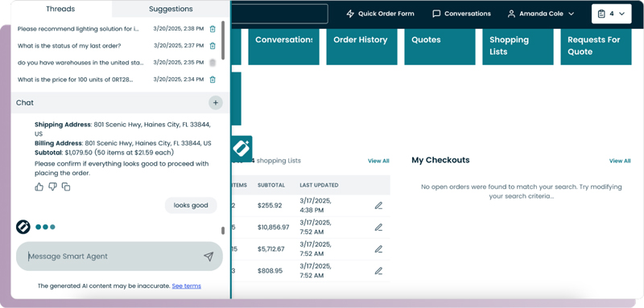Image resolution: width=644 pixels, height=308 pixels.
Task: Open the Shopping Lists tile
Action: tap(518, 47)
